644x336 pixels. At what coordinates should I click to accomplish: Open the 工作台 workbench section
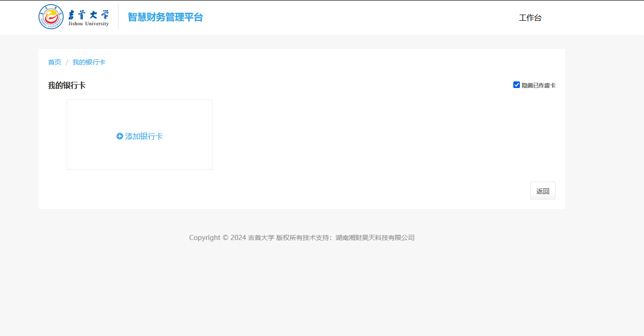click(x=530, y=17)
